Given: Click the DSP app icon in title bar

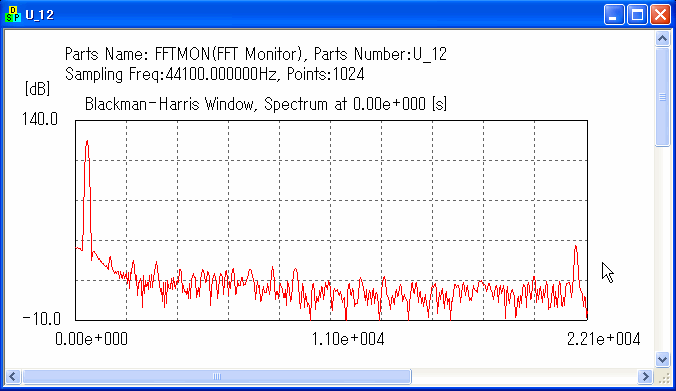Looking at the screenshot, I should 13,14.
